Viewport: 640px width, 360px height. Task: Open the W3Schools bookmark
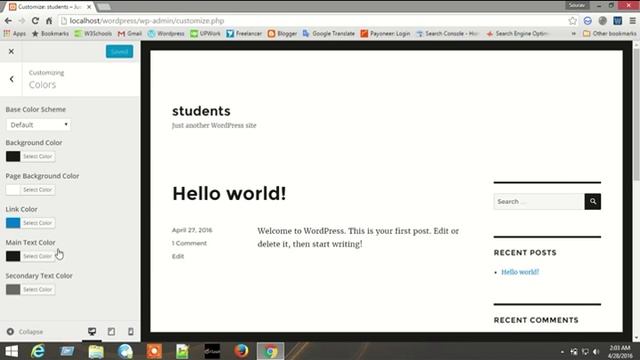(x=93, y=33)
